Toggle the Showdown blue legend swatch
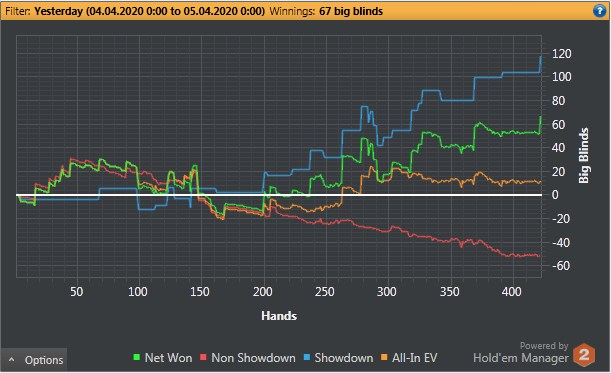The height and width of the screenshot is (373, 611). 307,357
